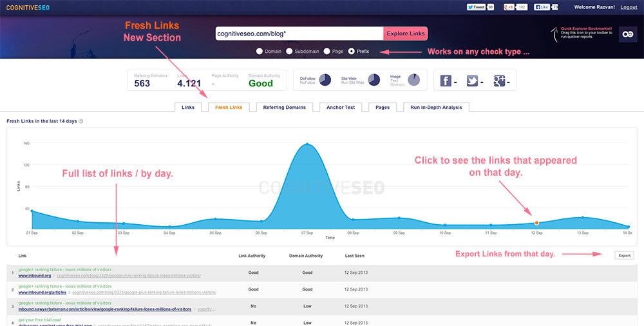The image size is (644, 326).
Task: Click the 07 Sep peak data point
Action: 307,144
